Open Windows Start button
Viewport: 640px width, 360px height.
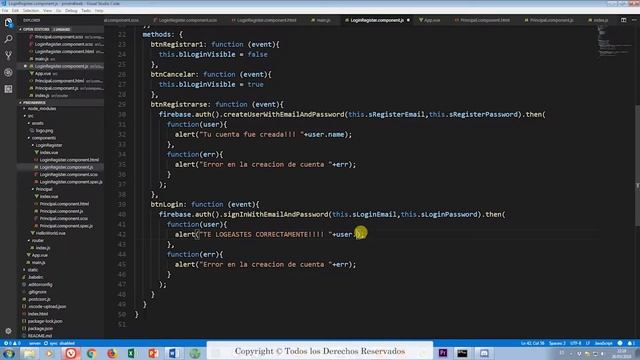click(x=9, y=353)
